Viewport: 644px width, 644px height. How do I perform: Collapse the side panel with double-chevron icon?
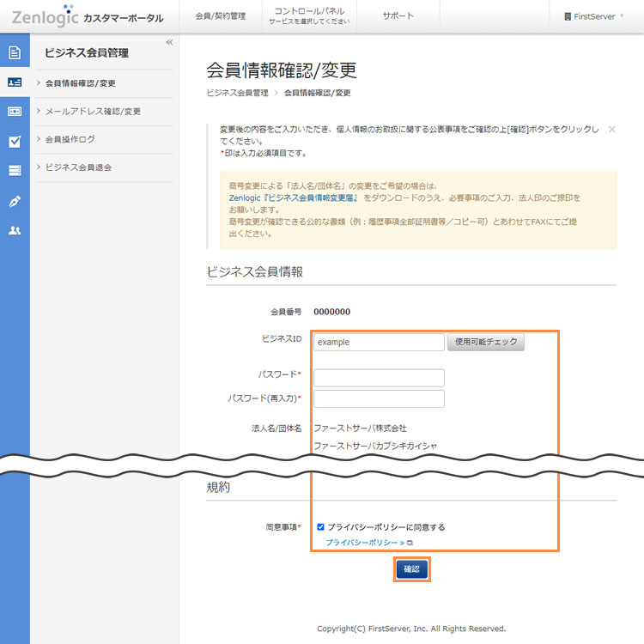click(x=169, y=42)
